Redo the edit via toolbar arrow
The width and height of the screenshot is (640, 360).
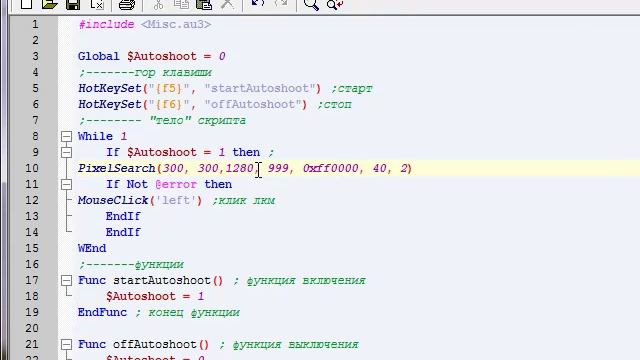[x=281, y=3]
